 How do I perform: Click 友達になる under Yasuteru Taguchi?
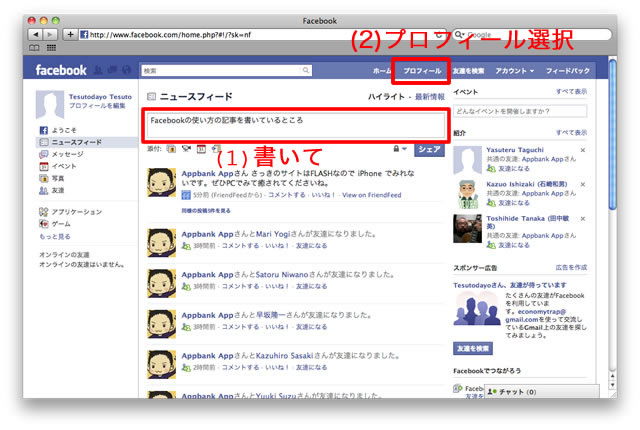[514, 168]
